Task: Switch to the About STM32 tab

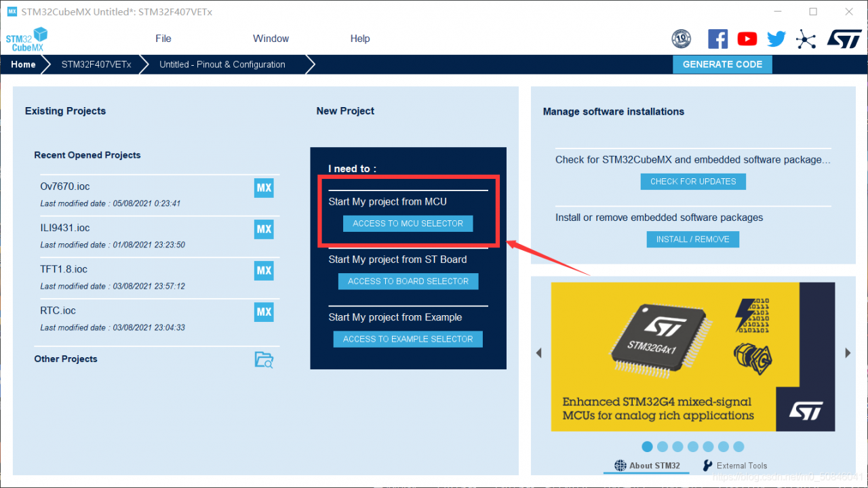Action: click(x=647, y=466)
